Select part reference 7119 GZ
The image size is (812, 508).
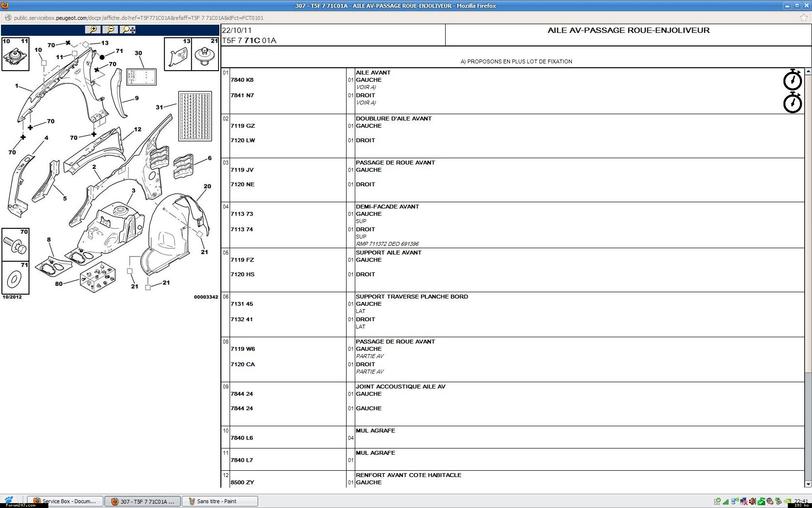(243, 126)
